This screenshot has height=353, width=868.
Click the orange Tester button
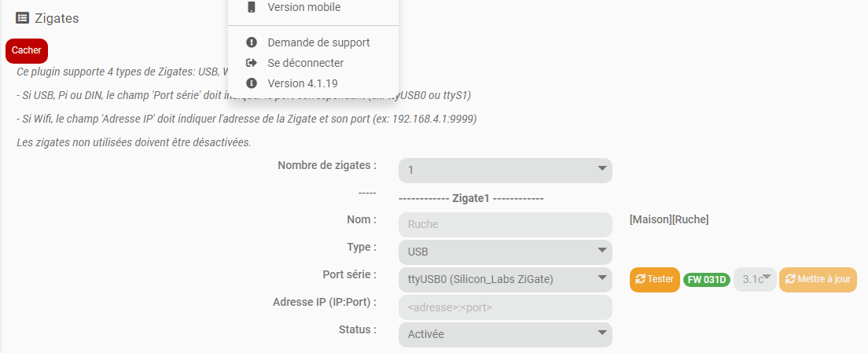654,279
